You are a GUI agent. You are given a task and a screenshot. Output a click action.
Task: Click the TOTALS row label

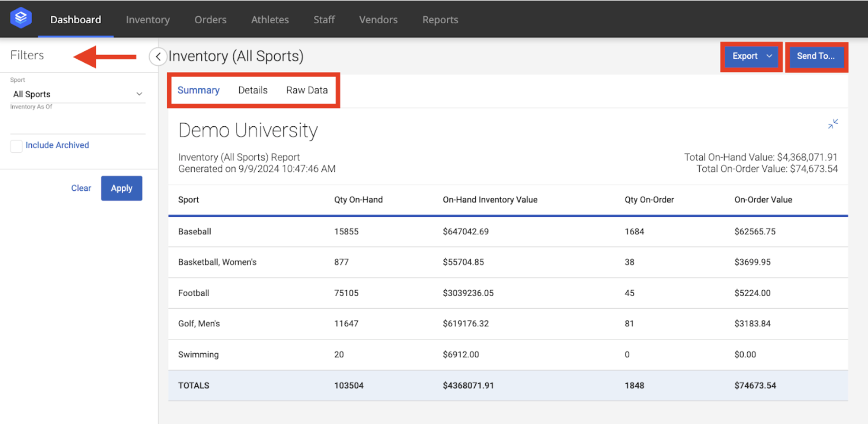[194, 385]
